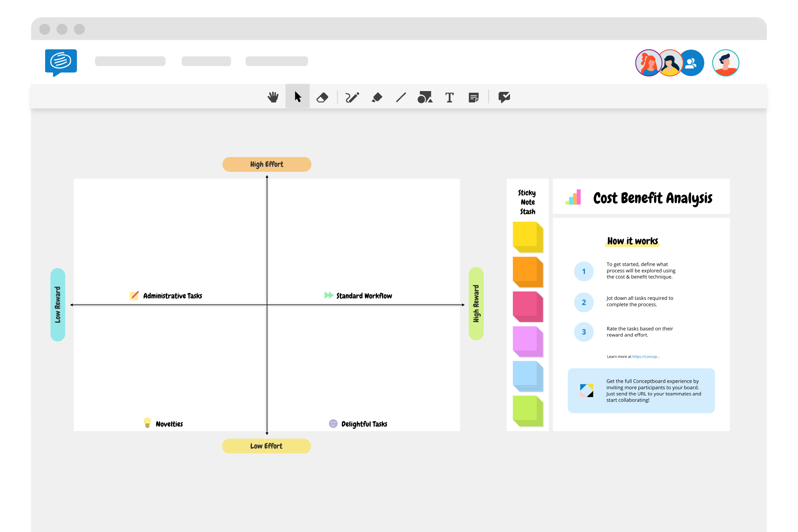798x532 pixels.
Task: Select the Line tool
Action: tap(401, 97)
